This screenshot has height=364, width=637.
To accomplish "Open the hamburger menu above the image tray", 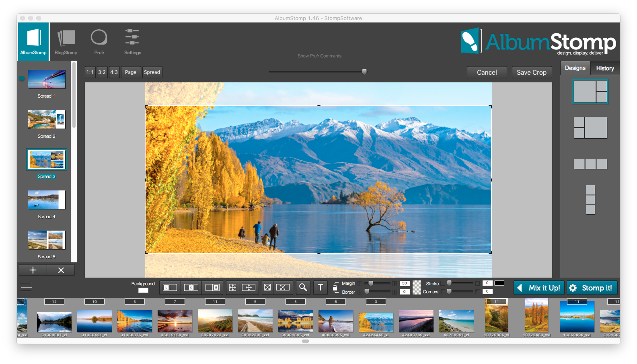I will (26, 288).
